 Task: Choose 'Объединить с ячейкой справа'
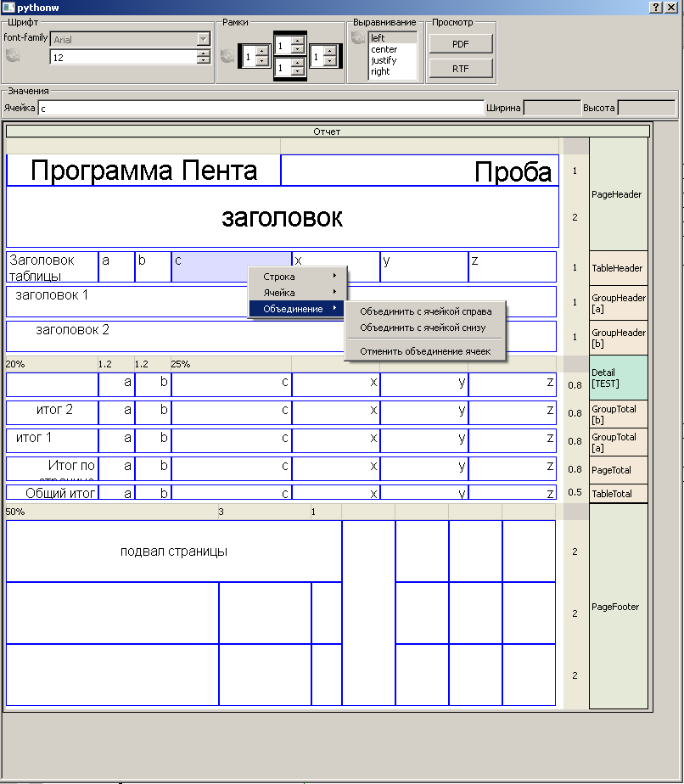point(425,311)
